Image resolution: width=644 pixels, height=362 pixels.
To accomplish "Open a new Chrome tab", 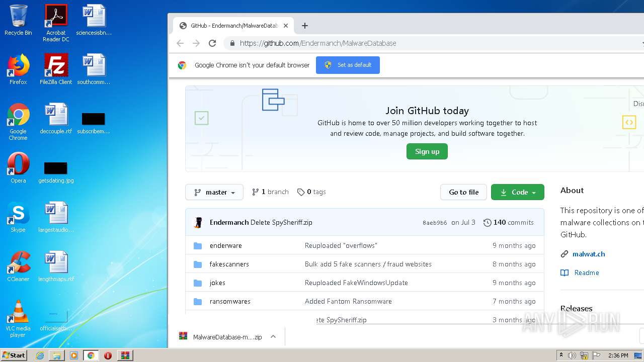I will pyautogui.click(x=304, y=26).
